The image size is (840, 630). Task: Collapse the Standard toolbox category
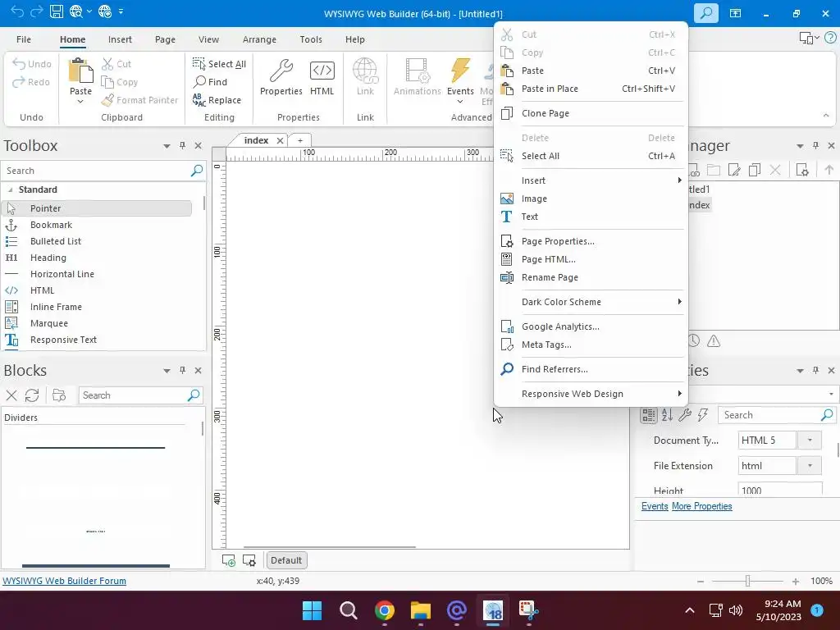pos(10,189)
